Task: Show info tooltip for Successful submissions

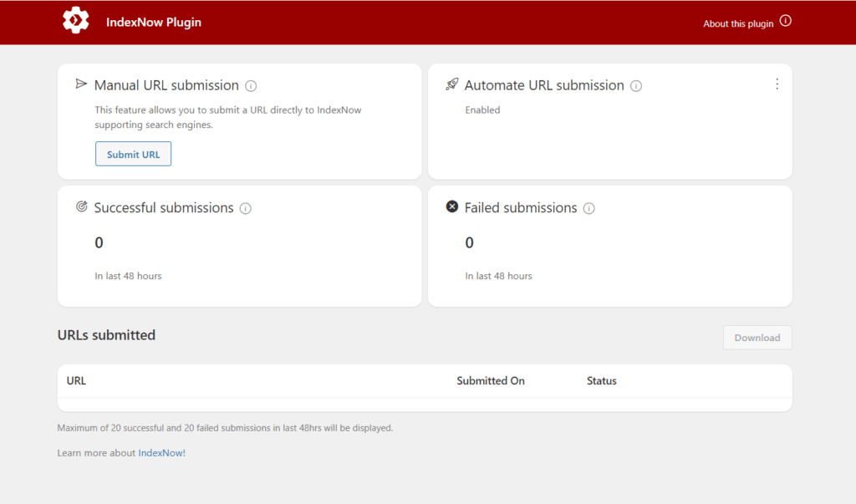Action: coord(246,208)
